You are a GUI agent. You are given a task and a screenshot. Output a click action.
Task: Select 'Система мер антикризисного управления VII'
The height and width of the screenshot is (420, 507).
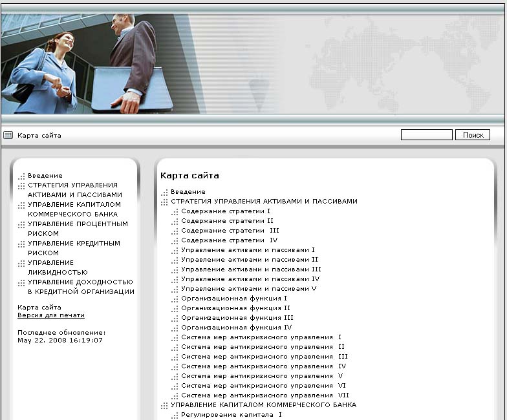pyautogui.click(x=264, y=395)
